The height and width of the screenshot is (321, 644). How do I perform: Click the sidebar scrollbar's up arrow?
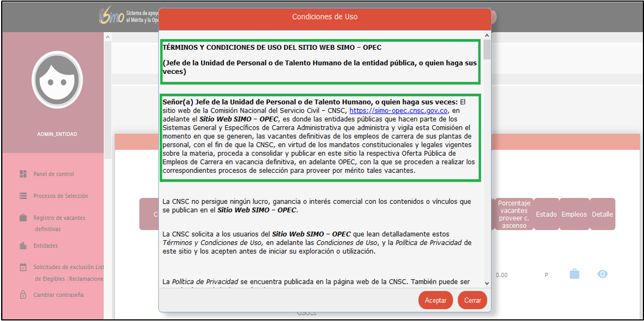click(108, 37)
